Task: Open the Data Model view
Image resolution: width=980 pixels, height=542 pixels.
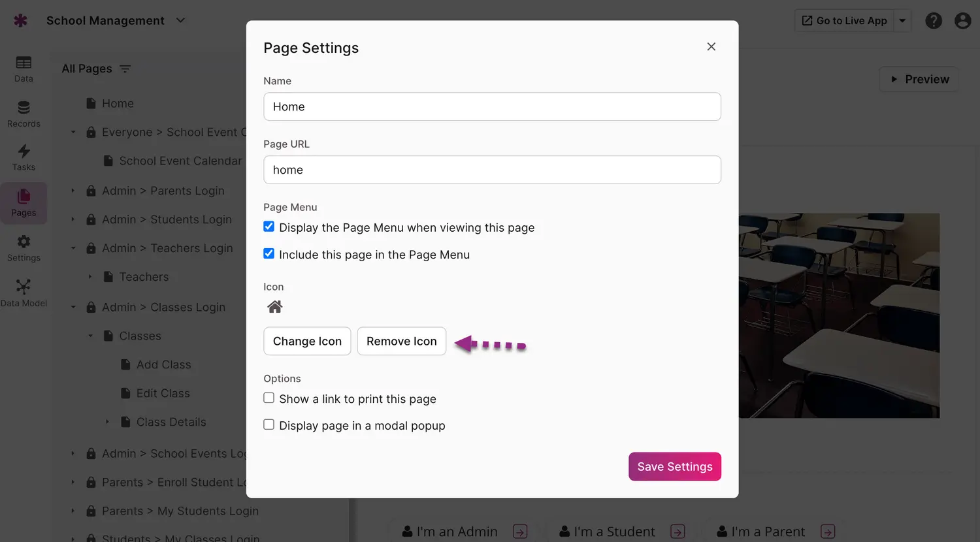Action: [x=23, y=292]
